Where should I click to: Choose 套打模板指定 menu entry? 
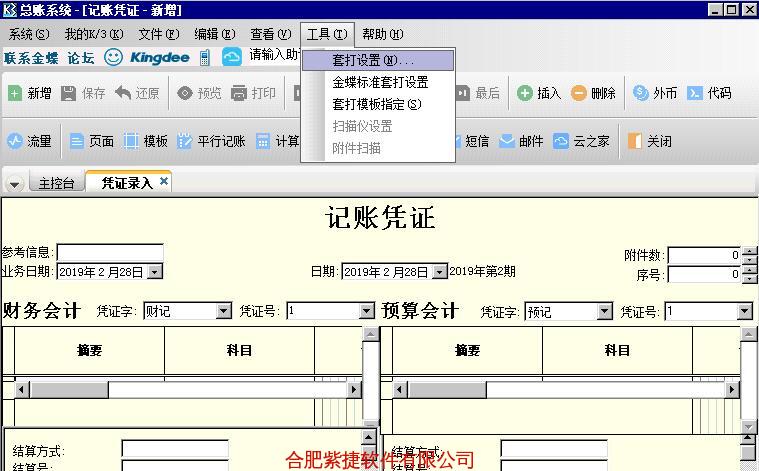pos(377,104)
